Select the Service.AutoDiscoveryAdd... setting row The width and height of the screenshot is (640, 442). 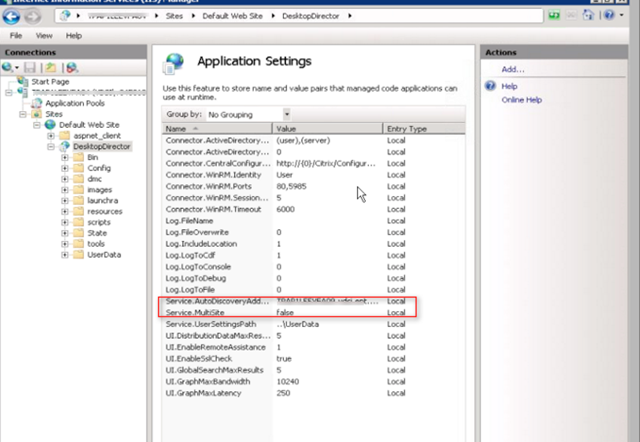[313, 301]
